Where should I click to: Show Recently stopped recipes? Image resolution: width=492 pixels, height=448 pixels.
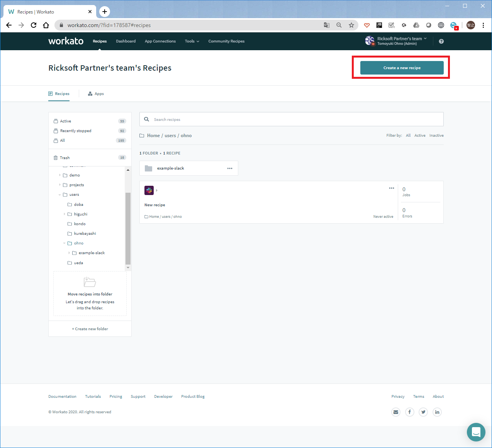pos(76,131)
